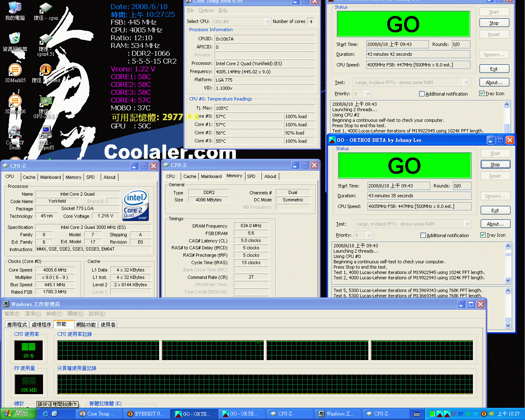Open the 資源回收筒 recycle bin icon
525x420 pixels.
[15, 42]
